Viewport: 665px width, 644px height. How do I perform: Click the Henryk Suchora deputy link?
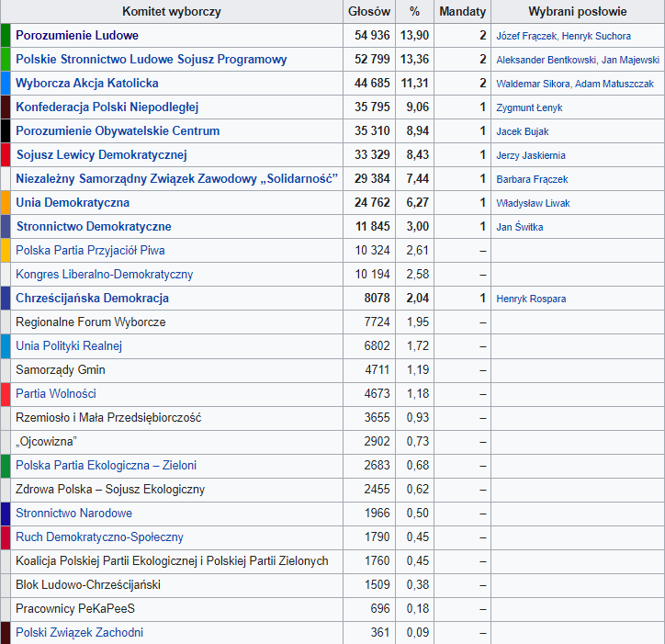coord(603,36)
